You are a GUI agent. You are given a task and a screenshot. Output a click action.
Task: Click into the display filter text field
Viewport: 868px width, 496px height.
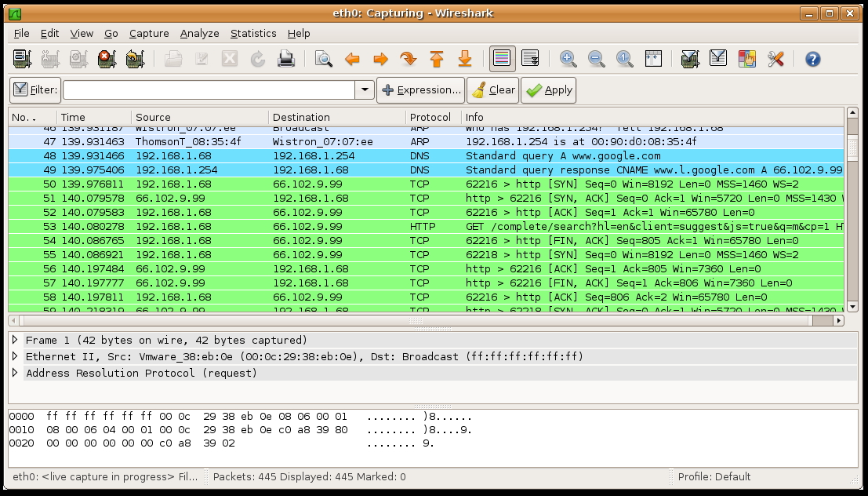(x=209, y=89)
